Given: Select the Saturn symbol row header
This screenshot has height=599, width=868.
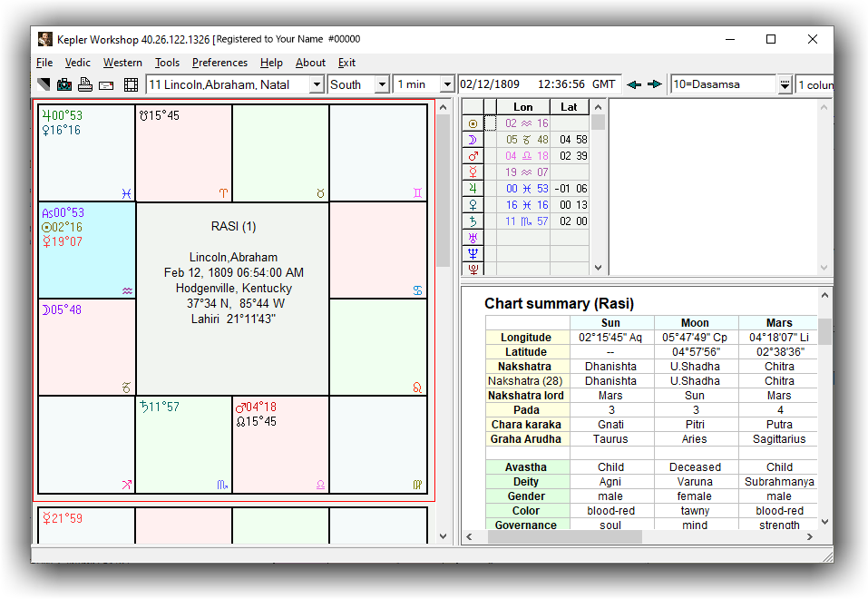Looking at the screenshot, I should [x=472, y=221].
